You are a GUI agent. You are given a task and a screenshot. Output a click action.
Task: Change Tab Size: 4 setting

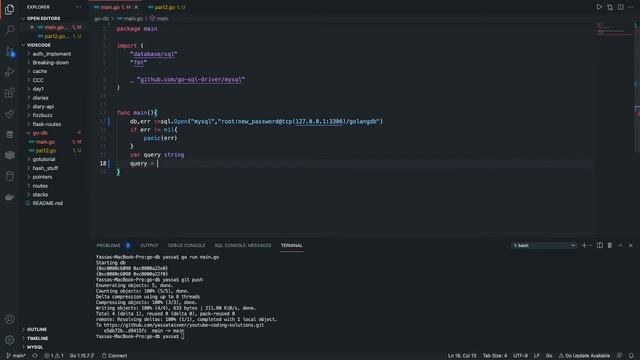click(x=495, y=356)
